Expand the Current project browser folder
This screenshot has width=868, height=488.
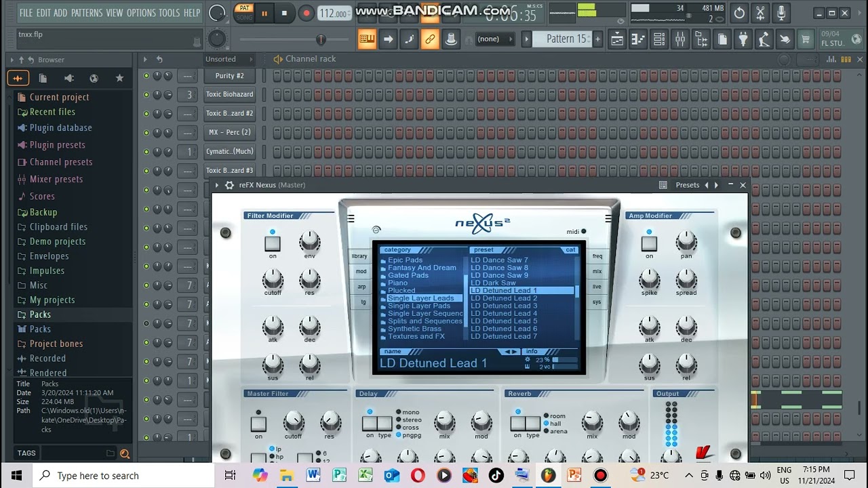59,97
